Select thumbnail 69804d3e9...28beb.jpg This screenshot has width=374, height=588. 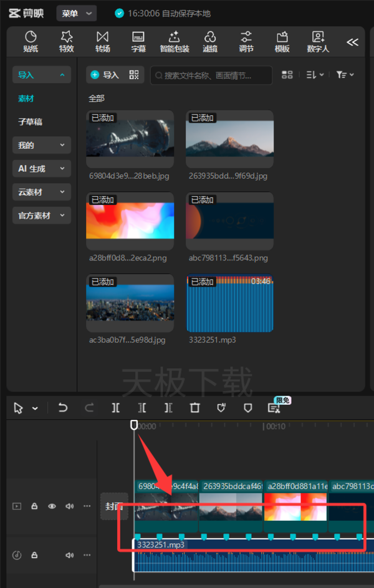click(130, 139)
